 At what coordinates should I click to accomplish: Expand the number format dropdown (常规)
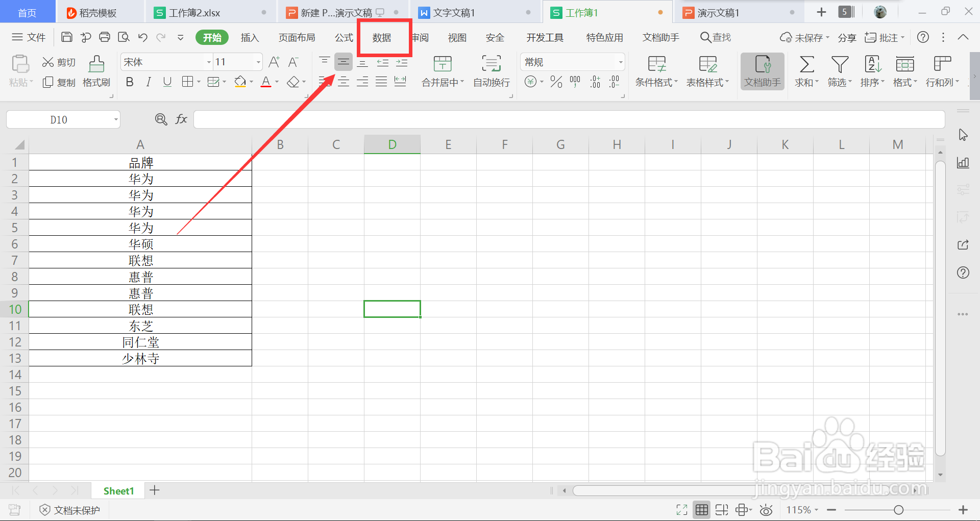(621, 62)
